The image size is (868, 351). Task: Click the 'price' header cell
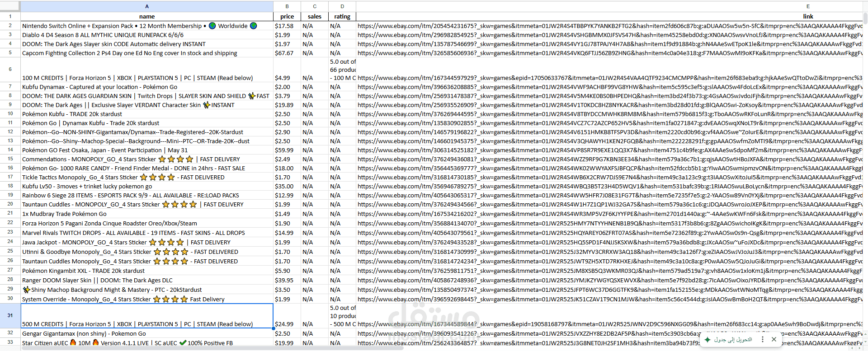point(287,16)
